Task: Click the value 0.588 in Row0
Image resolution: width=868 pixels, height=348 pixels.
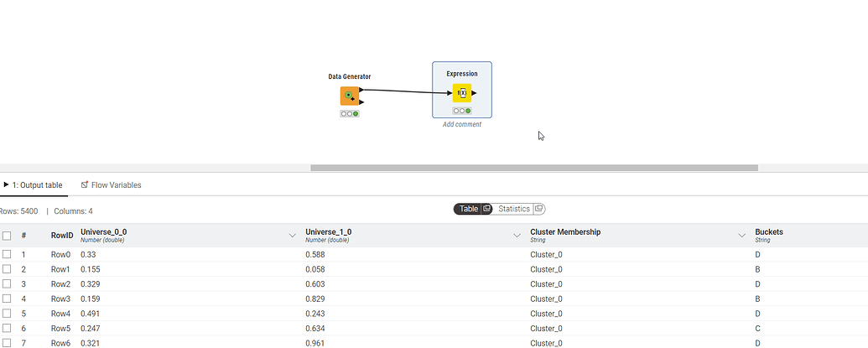Action: (315, 254)
